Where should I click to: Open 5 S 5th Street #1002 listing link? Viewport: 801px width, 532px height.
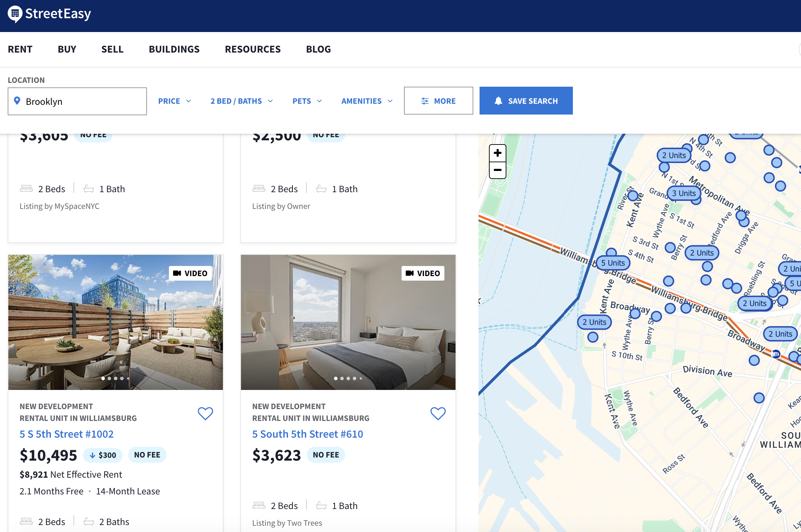67,434
